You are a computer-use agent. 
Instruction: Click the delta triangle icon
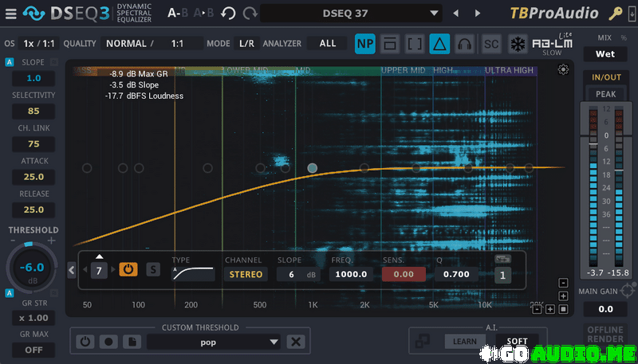[x=439, y=44]
